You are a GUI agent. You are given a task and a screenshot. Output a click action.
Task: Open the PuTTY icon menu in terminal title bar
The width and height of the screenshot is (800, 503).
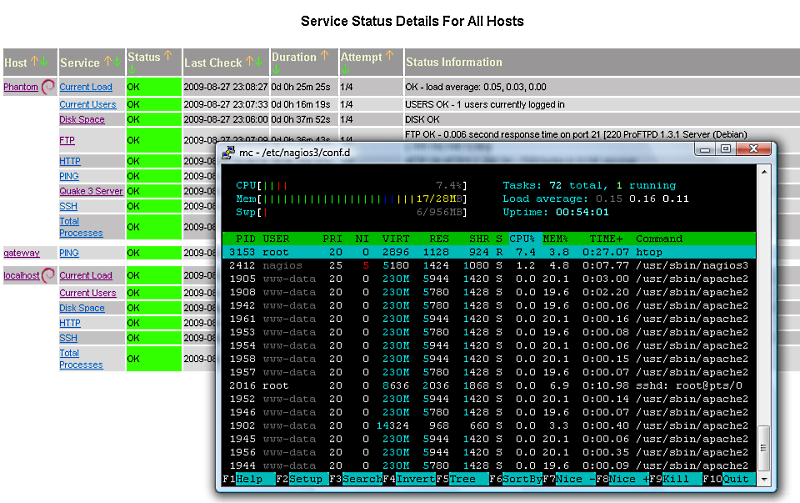click(x=228, y=152)
